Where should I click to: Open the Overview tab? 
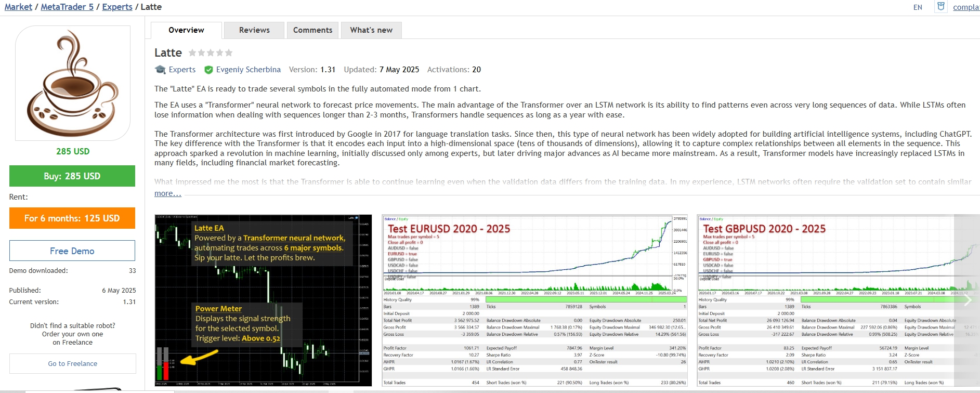pos(186,30)
